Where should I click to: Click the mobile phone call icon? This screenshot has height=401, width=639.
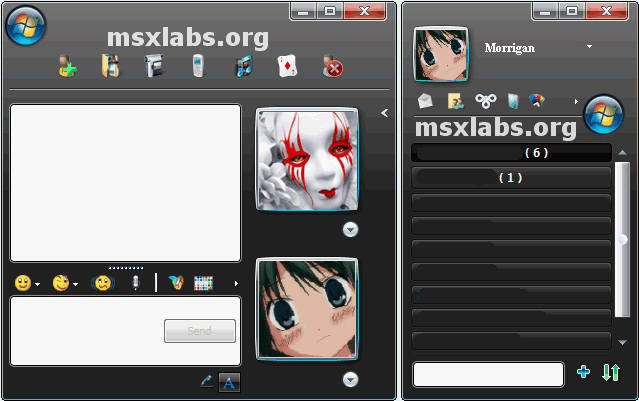click(198, 66)
